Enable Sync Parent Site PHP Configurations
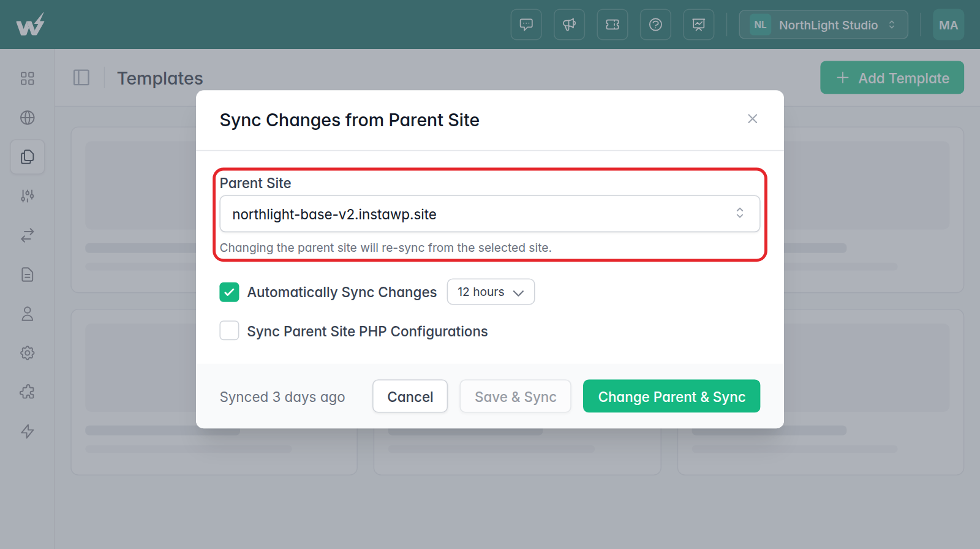980x549 pixels. 229,331
